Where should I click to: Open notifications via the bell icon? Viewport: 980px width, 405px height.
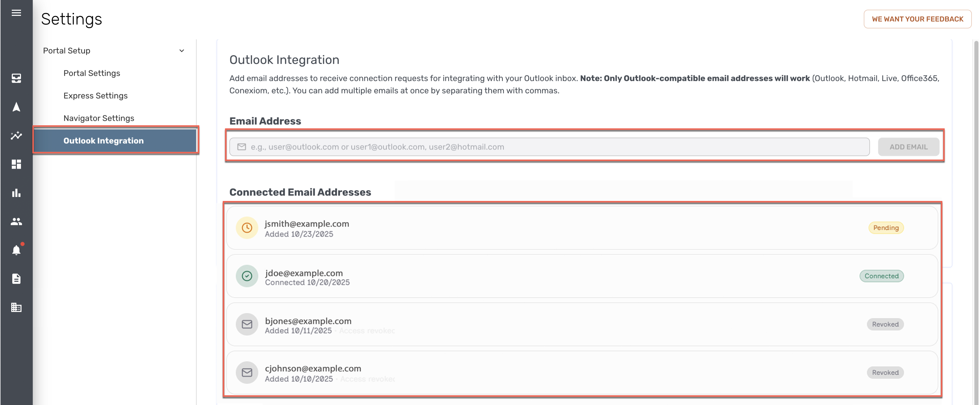tap(16, 250)
